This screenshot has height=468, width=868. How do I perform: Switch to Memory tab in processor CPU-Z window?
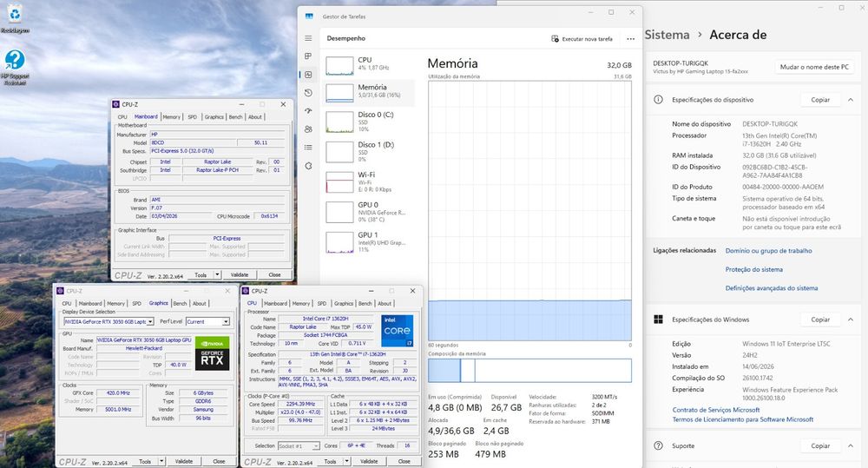pos(301,304)
